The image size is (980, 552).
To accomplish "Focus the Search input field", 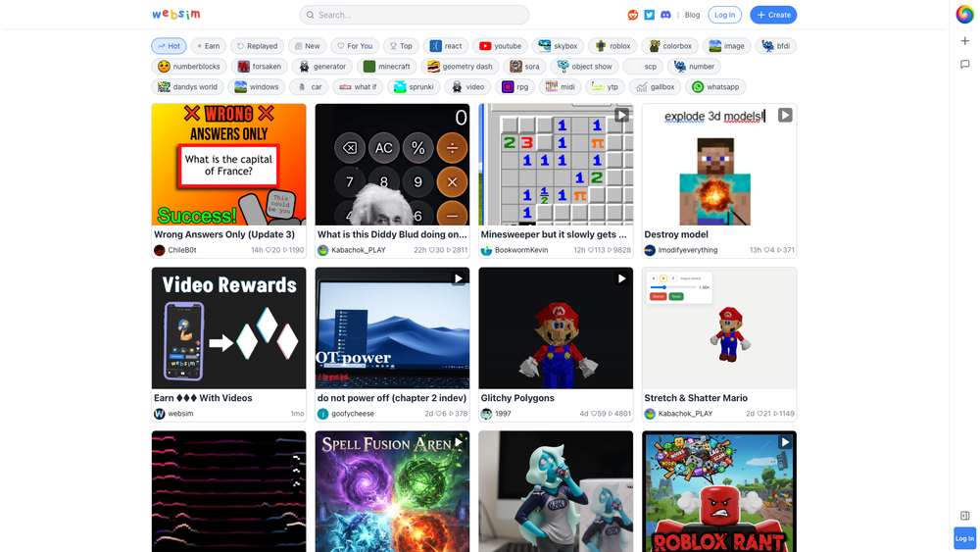I will pos(415,15).
